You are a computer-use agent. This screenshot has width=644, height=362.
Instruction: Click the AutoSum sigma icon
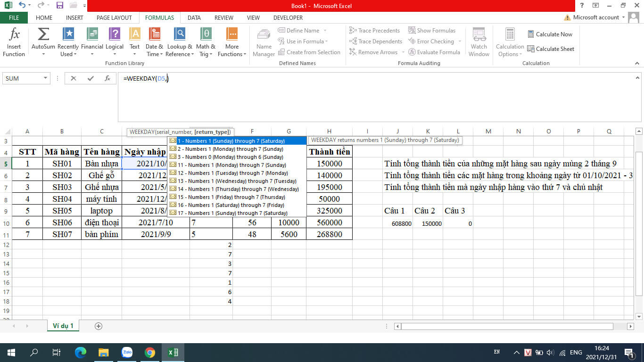coord(43,34)
